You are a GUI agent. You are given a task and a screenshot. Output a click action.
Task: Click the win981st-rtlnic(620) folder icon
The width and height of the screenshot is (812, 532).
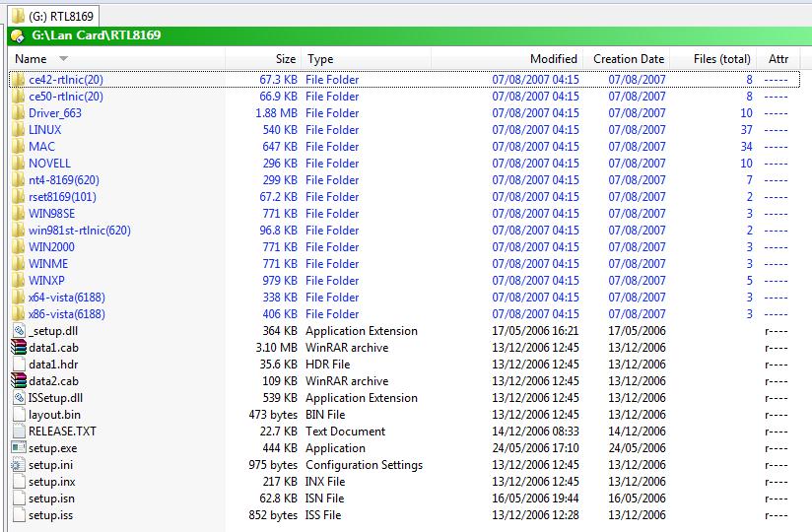pos(18,231)
